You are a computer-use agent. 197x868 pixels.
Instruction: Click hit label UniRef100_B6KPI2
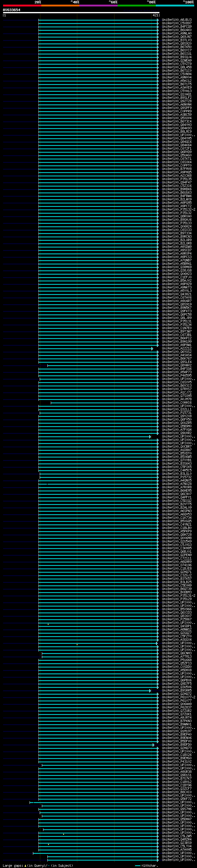177,338
